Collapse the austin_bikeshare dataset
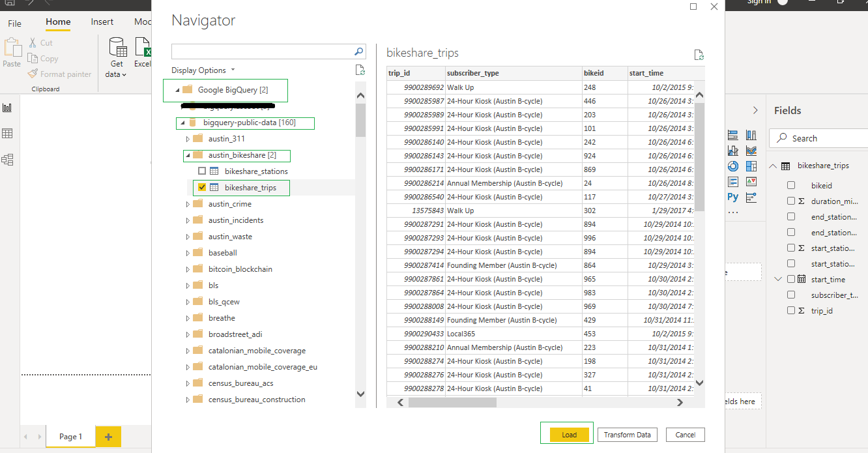The height and width of the screenshot is (453, 868). coord(188,155)
